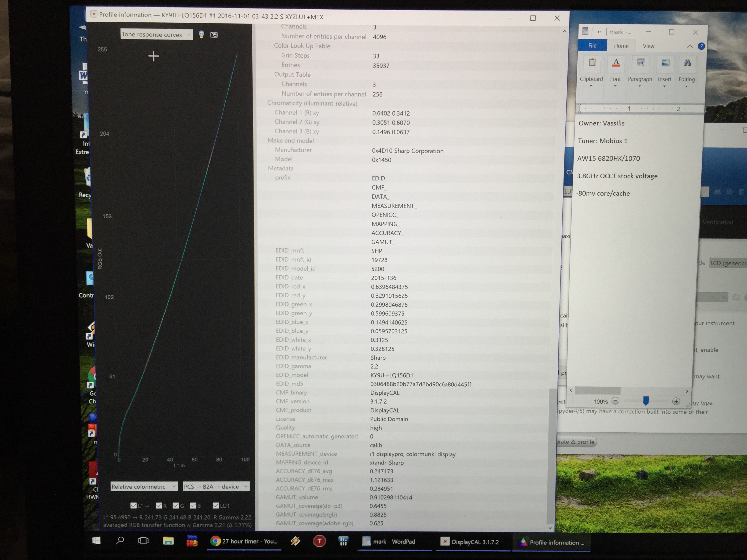Open the Windows Start menu
The image size is (747, 560).
[x=96, y=541]
